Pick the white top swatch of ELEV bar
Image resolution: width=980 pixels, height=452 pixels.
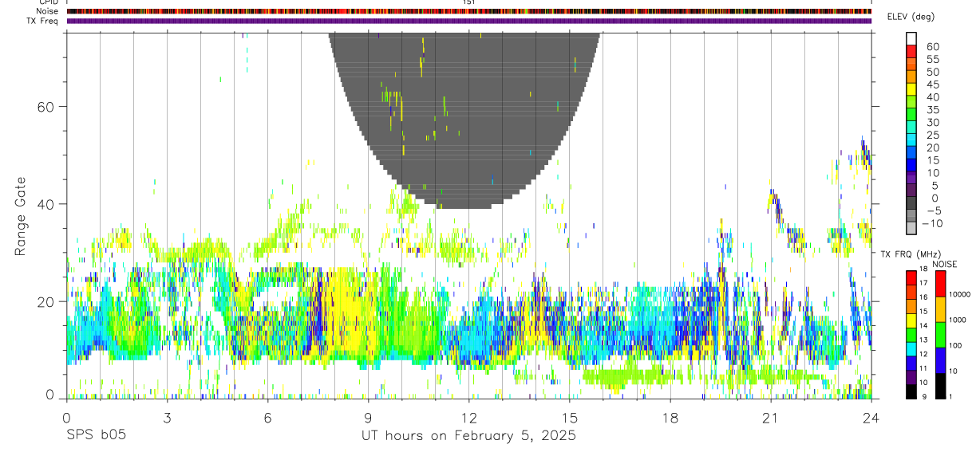tap(911, 38)
